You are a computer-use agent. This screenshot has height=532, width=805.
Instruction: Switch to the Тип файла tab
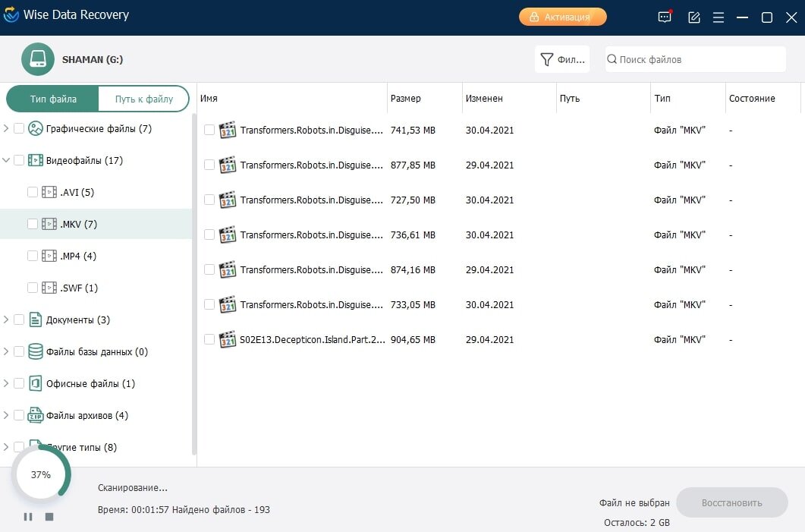point(53,99)
